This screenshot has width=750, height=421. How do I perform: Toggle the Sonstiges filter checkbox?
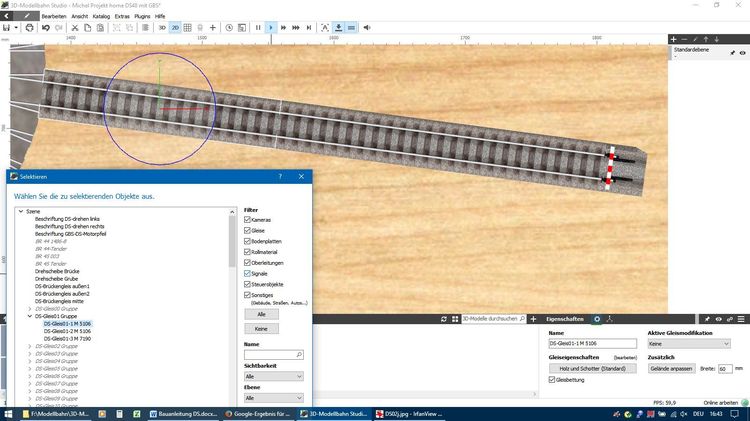pos(247,295)
